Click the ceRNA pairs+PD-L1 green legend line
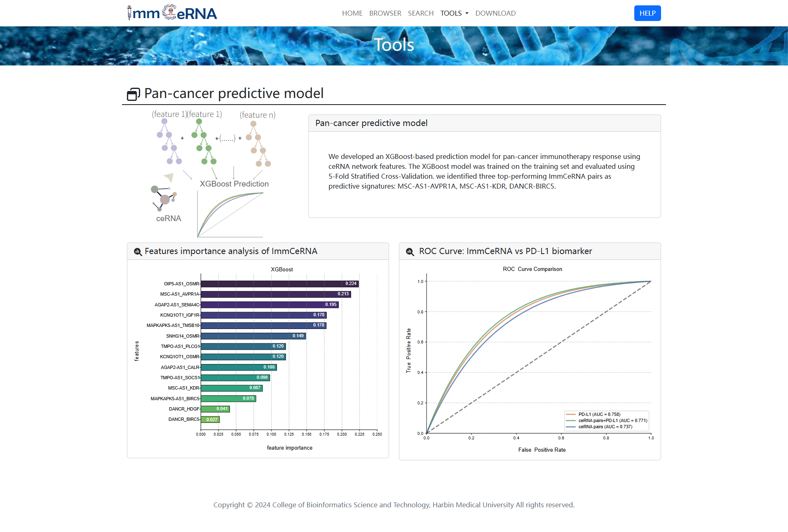This screenshot has height=532, width=788. point(571,420)
